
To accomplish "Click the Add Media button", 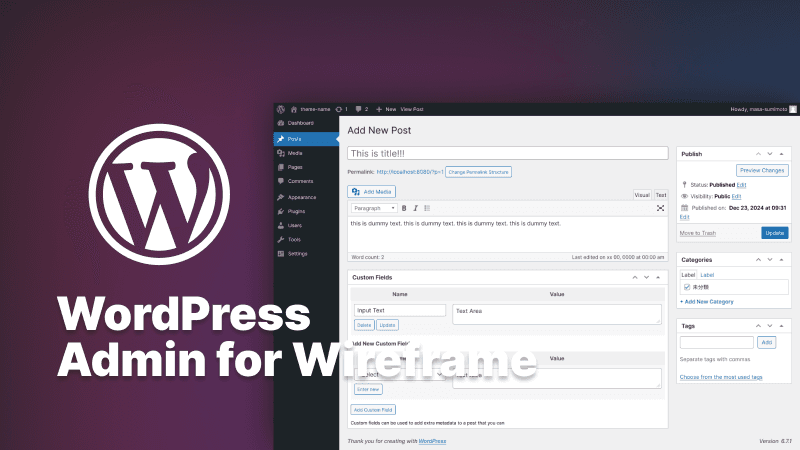I will pyautogui.click(x=371, y=192).
